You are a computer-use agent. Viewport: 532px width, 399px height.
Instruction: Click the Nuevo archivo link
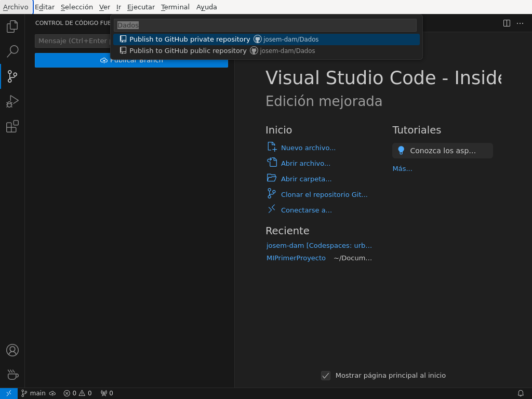tap(308, 148)
